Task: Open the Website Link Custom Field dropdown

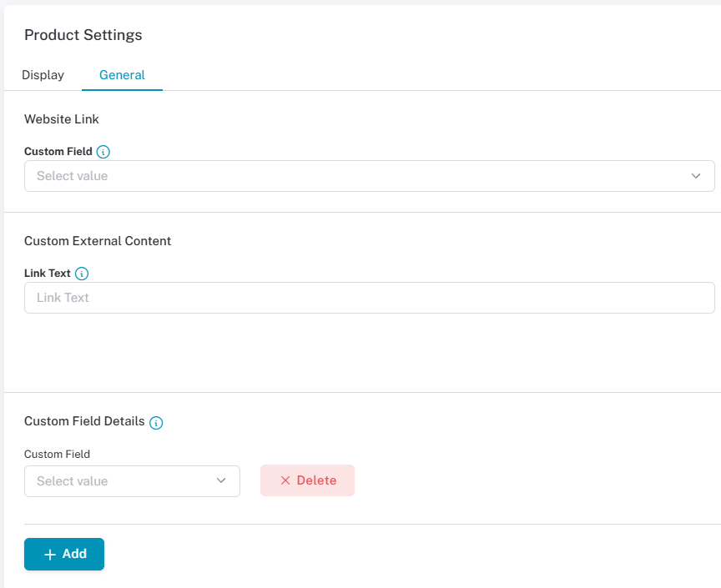Action: (x=369, y=176)
